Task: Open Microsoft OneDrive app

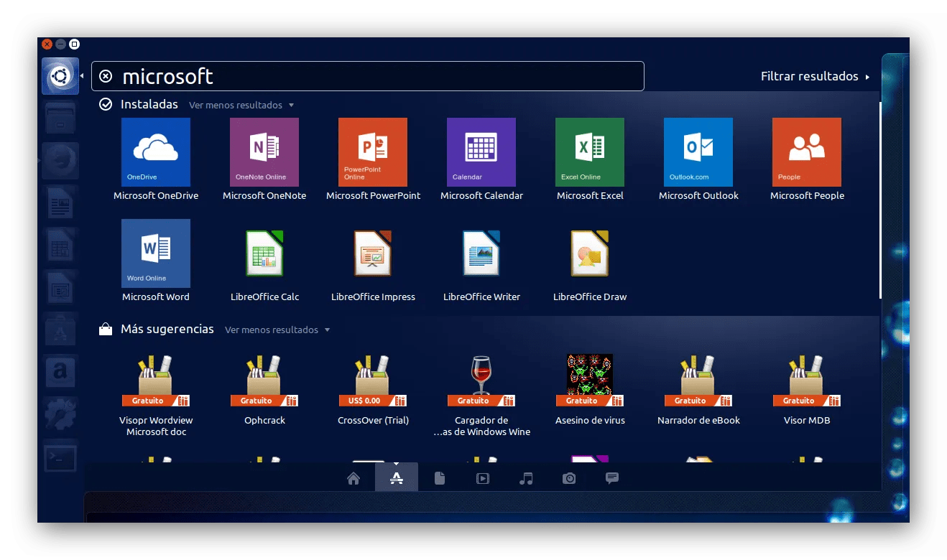Action: click(x=156, y=152)
